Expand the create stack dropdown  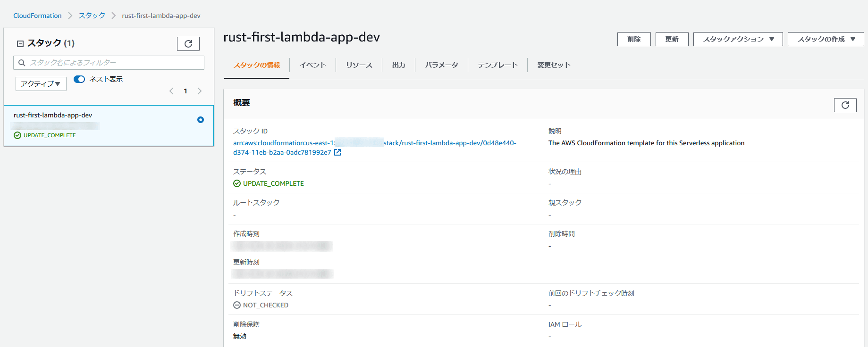pos(826,39)
